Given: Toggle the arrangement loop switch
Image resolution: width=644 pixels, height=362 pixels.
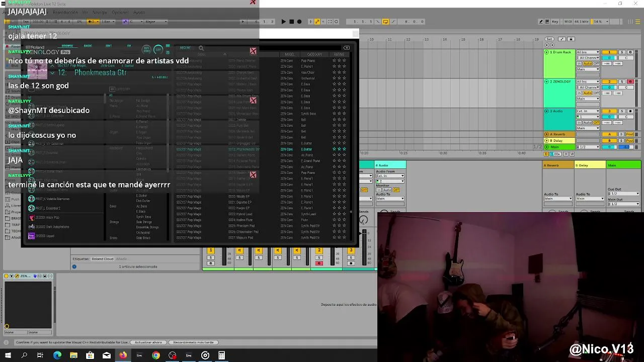Looking at the screenshot, I should [x=385, y=22].
